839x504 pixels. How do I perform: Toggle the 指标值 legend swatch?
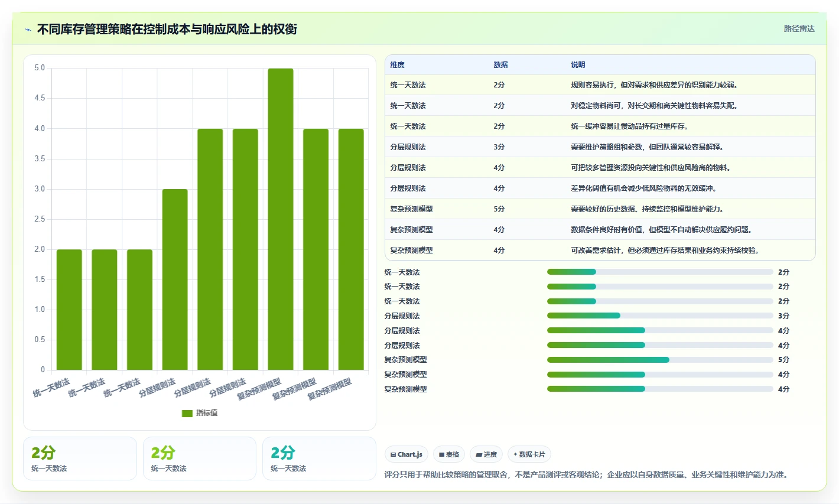coord(187,413)
